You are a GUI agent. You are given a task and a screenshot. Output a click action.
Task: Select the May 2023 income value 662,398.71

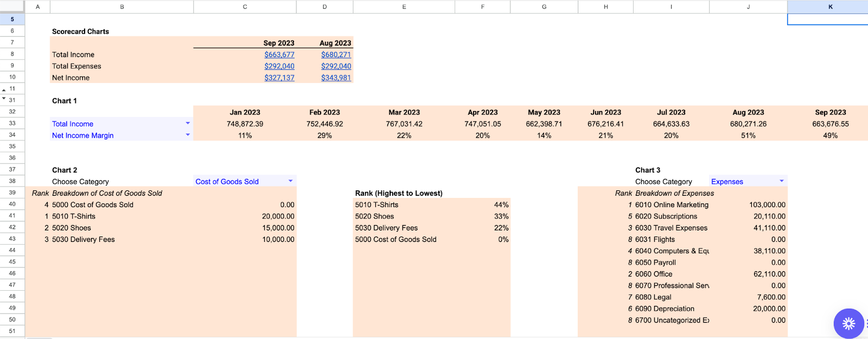(x=544, y=124)
